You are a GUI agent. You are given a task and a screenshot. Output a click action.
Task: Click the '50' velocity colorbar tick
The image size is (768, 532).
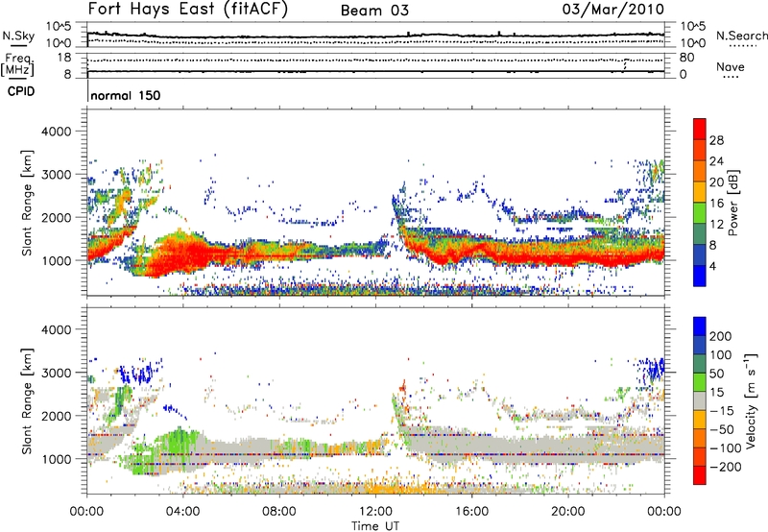716,374
